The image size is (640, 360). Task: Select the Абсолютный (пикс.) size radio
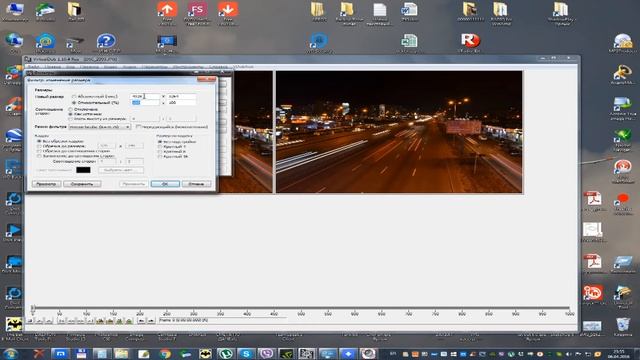coord(74,96)
